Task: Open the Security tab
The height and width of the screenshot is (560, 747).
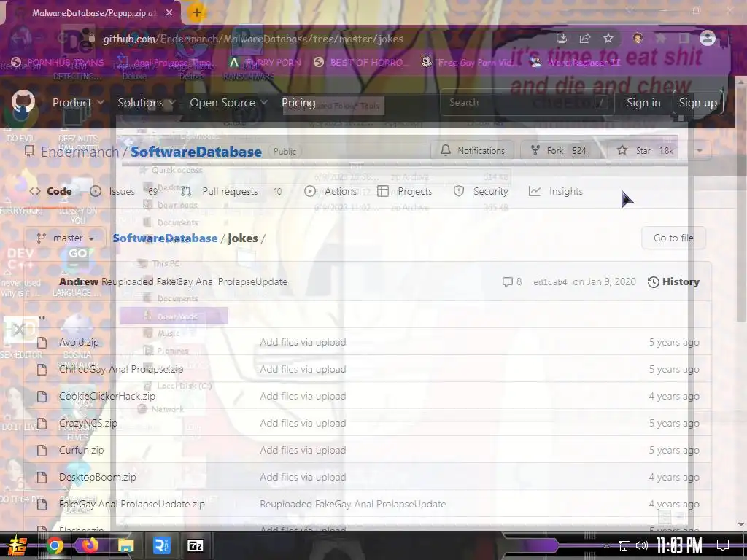Action: [481, 192]
